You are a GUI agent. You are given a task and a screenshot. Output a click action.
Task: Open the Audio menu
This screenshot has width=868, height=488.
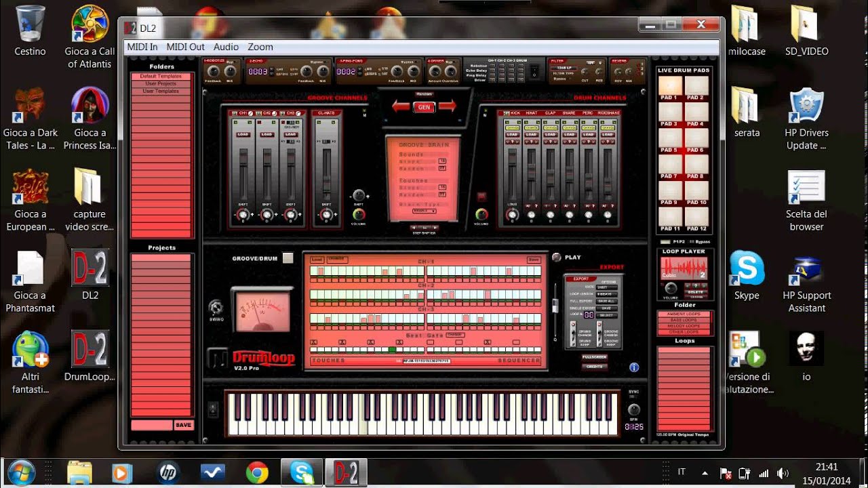pyautogui.click(x=226, y=47)
